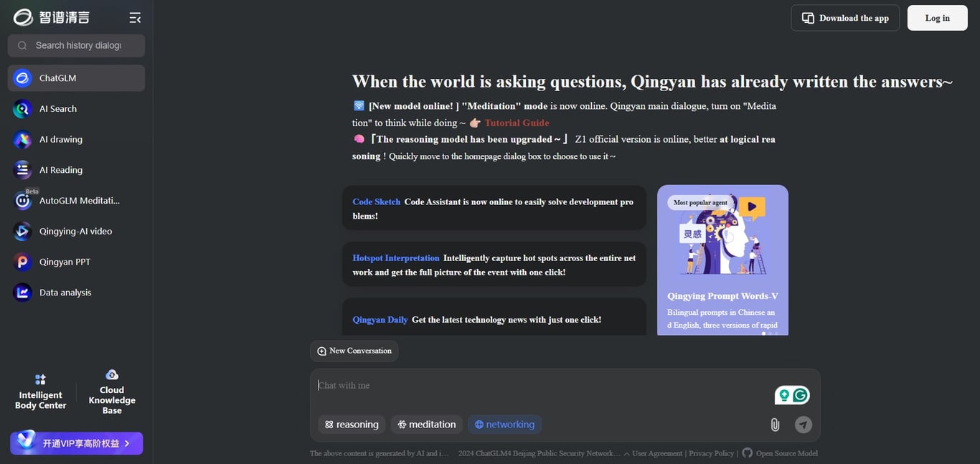Image resolution: width=980 pixels, height=464 pixels.
Task: Click the GitHub Open Source Model icon
Action: [x=747, y=453]
